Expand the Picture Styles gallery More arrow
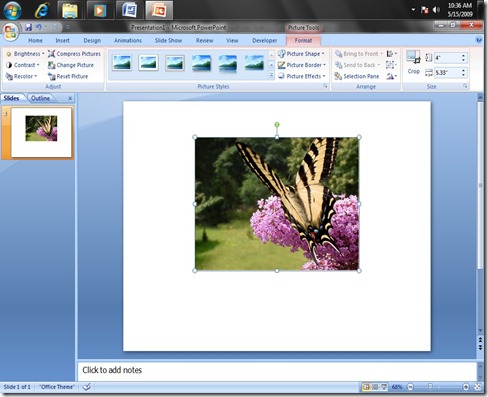This screenshot has width=488, height=397. [271, 76]
